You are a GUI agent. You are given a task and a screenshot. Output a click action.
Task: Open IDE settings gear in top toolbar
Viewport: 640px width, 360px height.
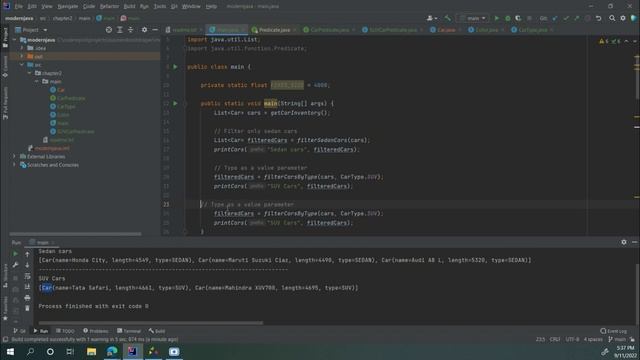(622, 18)
